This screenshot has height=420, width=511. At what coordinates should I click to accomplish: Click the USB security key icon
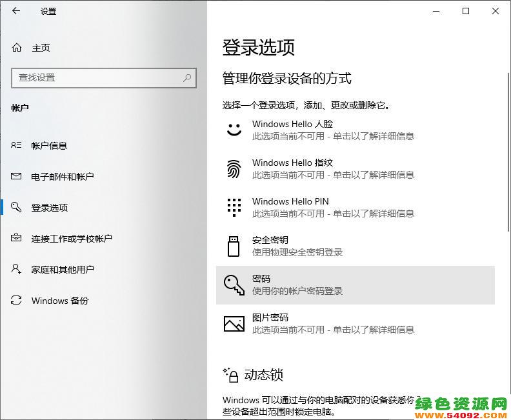(234, 246)
